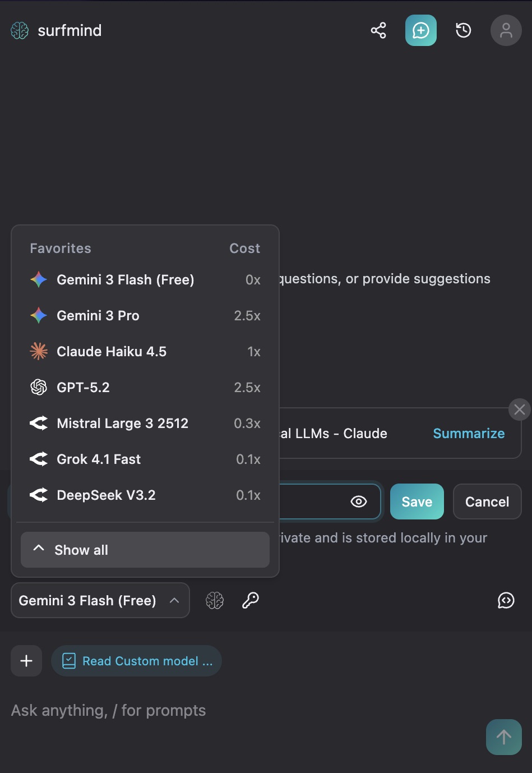This screenshot has height=773, width=532.
Task: Click the Summarize link
Action: point(468,433)
